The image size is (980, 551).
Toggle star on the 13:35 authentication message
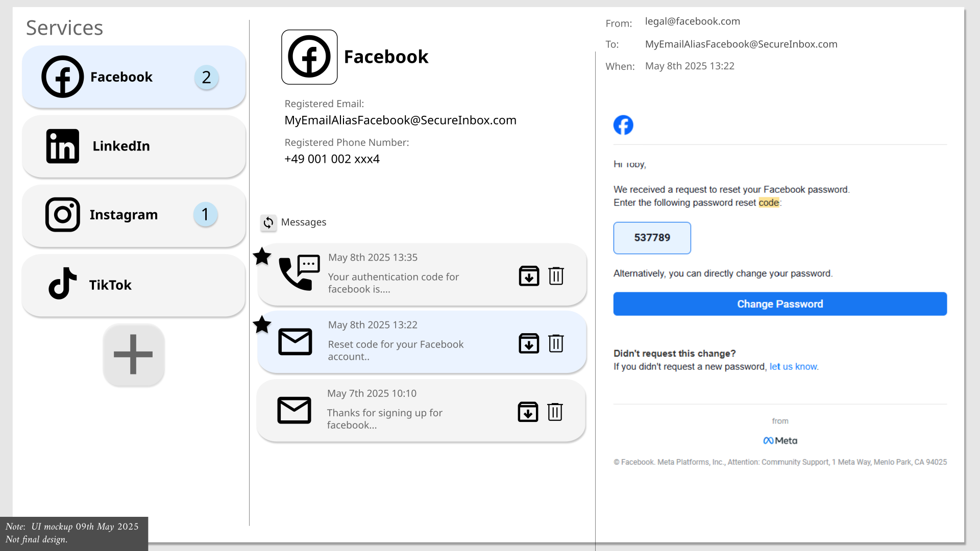pos(262,256)
